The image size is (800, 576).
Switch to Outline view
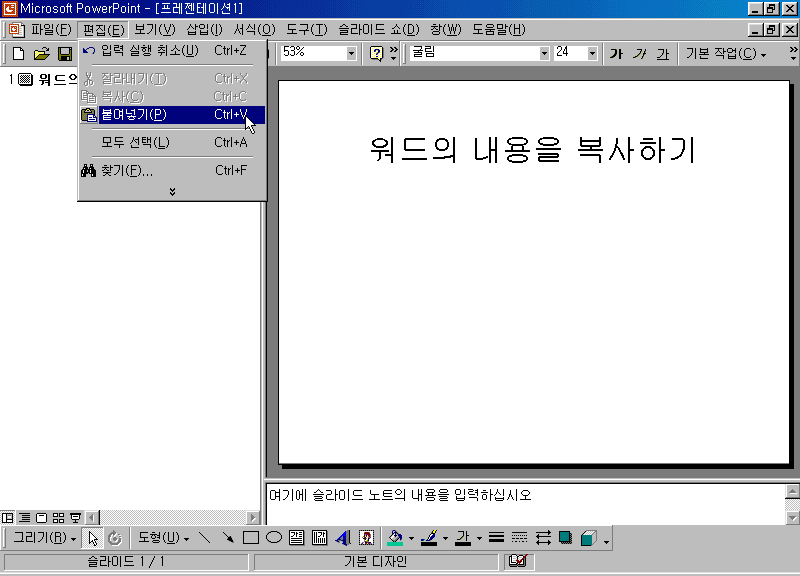[x=24, y=518]
